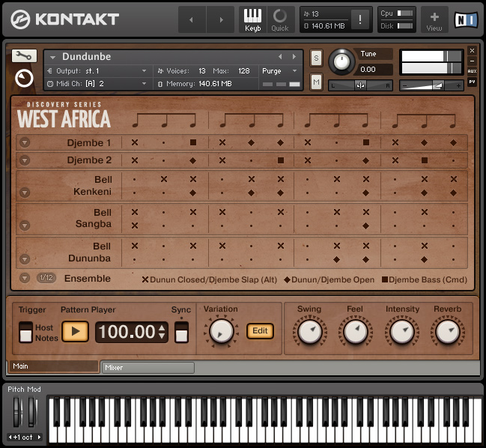486x448 pixels.
Task: Close the instrument with X button
Action: coord(472,50)
